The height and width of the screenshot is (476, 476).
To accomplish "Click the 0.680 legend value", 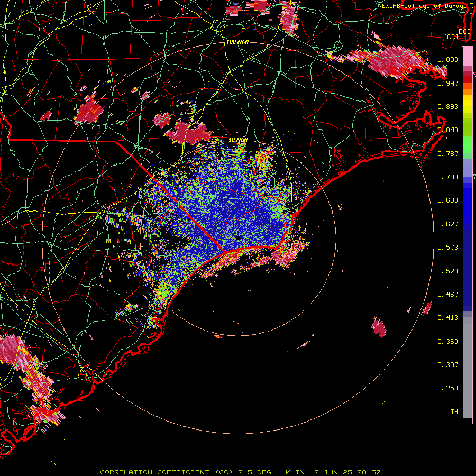I will tap(448, 200).
